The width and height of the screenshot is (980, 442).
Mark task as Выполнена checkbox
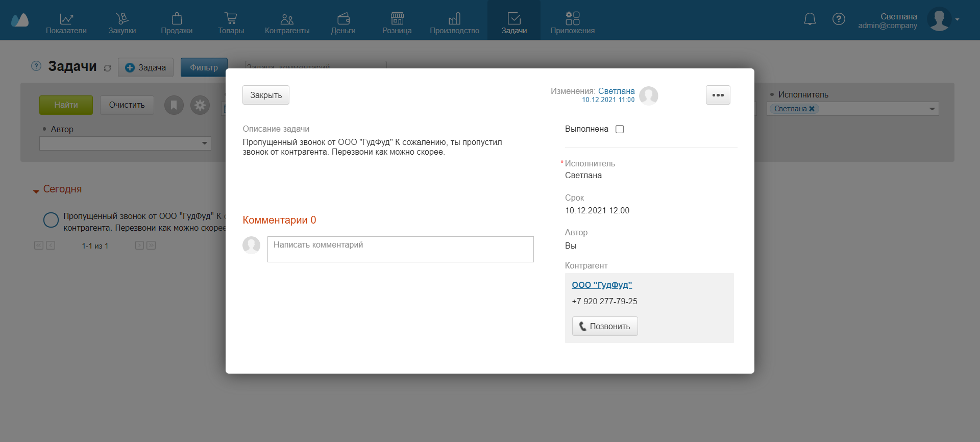pyautogui.click(x=620, y=129)
